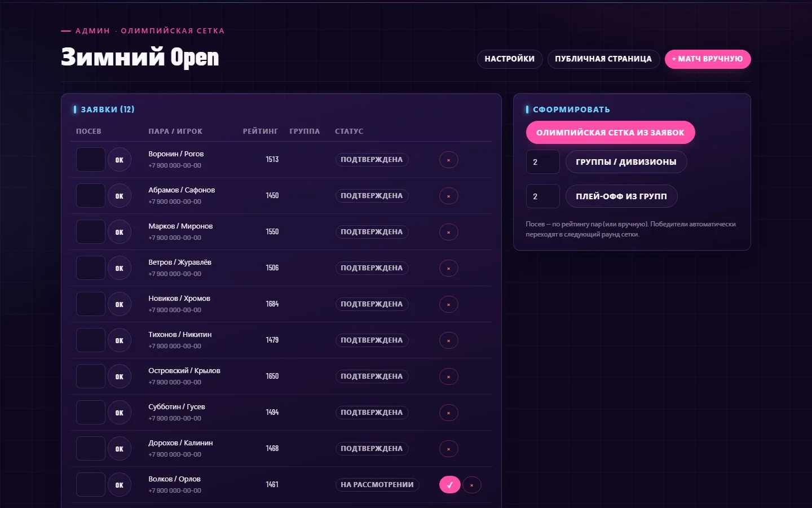The image size is (812, 508).
Task: Click OK in the Субботин / Гусев row
Action: [120, 413]
